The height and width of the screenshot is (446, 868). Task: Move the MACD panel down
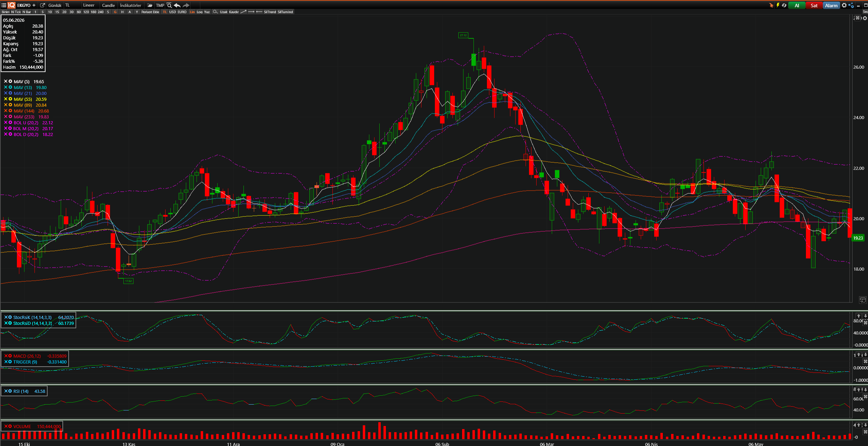point(865,355)
